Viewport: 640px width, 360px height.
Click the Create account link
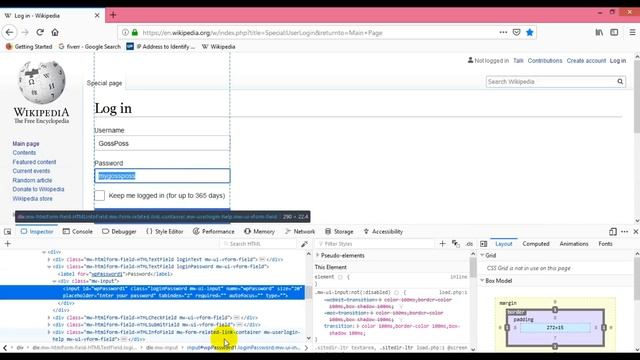586,60
